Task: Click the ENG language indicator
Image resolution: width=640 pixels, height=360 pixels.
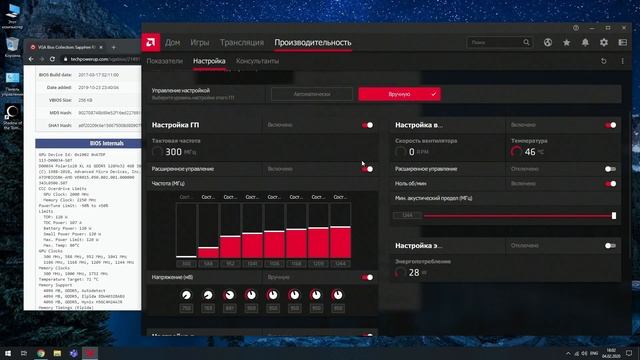Action: click(x=594, y=353)
